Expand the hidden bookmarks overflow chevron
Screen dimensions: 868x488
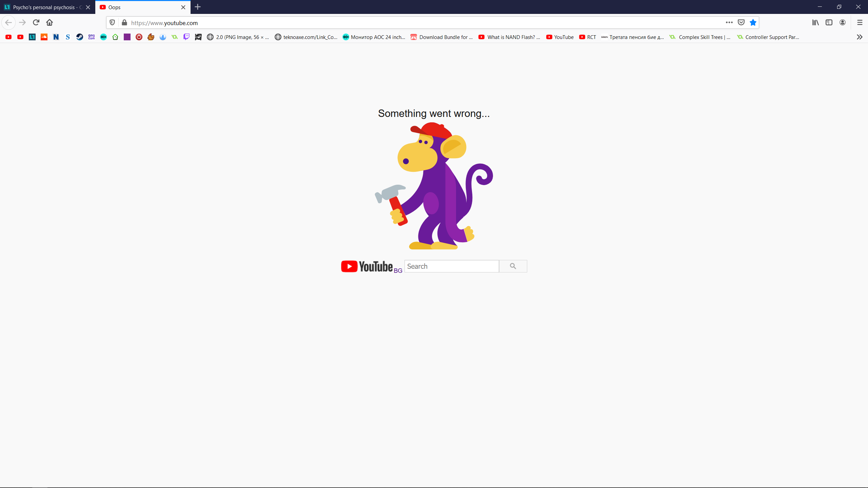coord(859,37)
